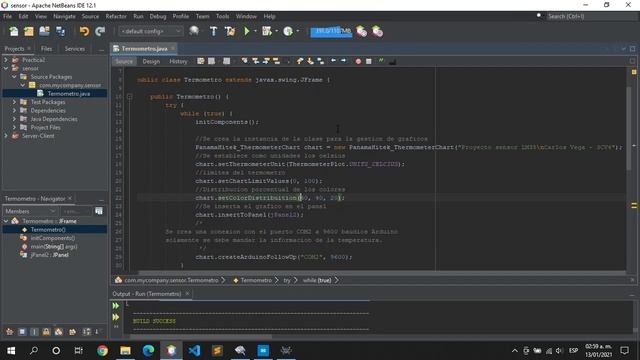Expand the Dependencies node
Screen dimensions: 640x360
coord(14,111)
